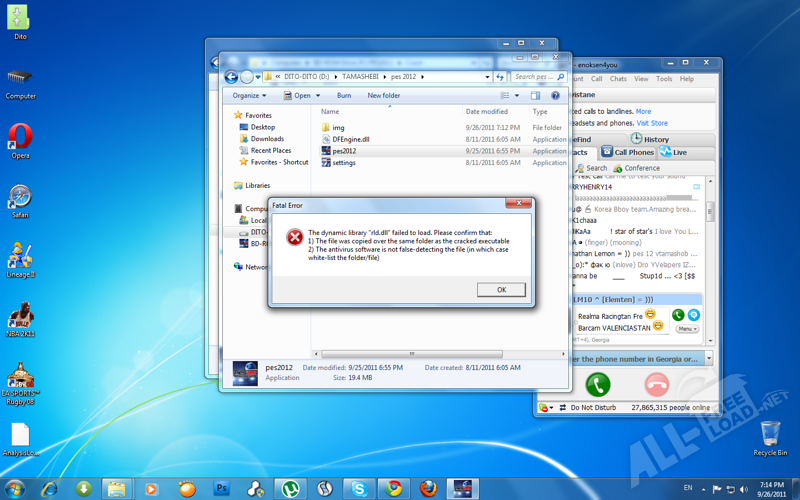Click the Visit Store link in Skype
This screenshot has height=500, width=800.
pos(652,124)
